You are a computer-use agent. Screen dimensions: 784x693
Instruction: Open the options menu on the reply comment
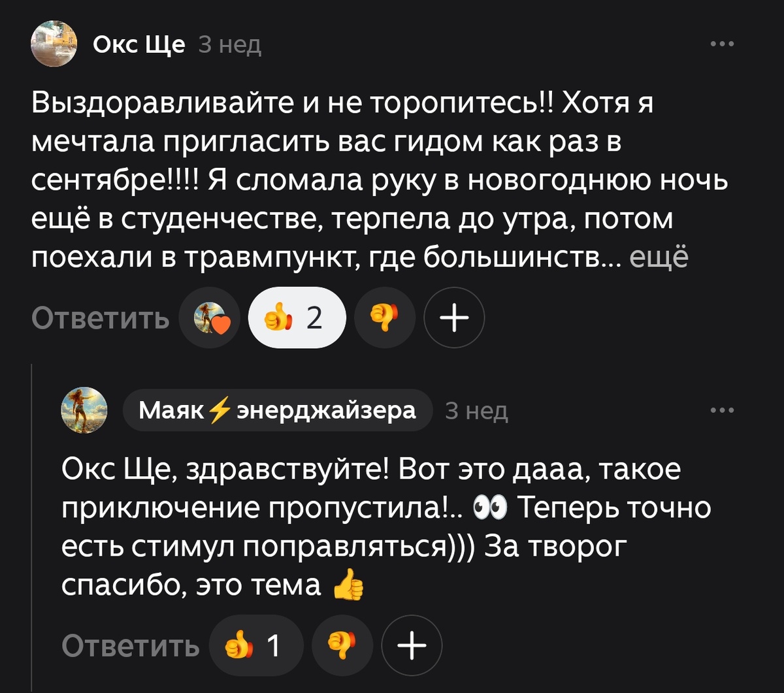721,410
